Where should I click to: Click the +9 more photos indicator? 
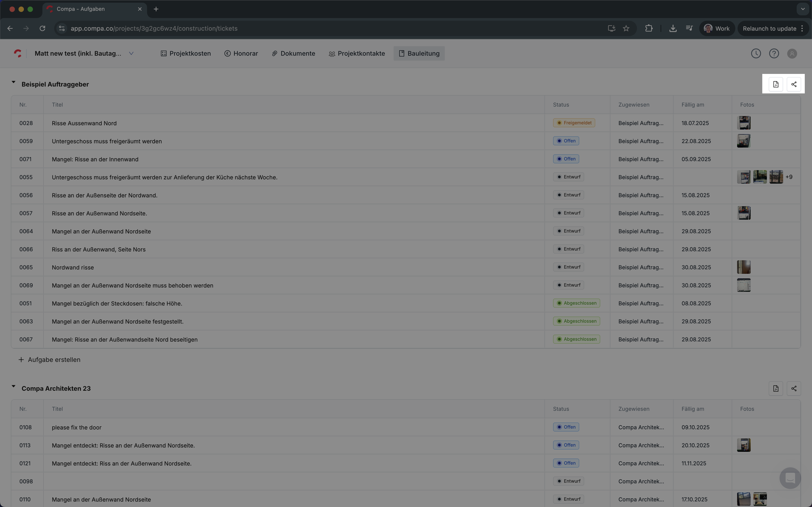point(789,177)
